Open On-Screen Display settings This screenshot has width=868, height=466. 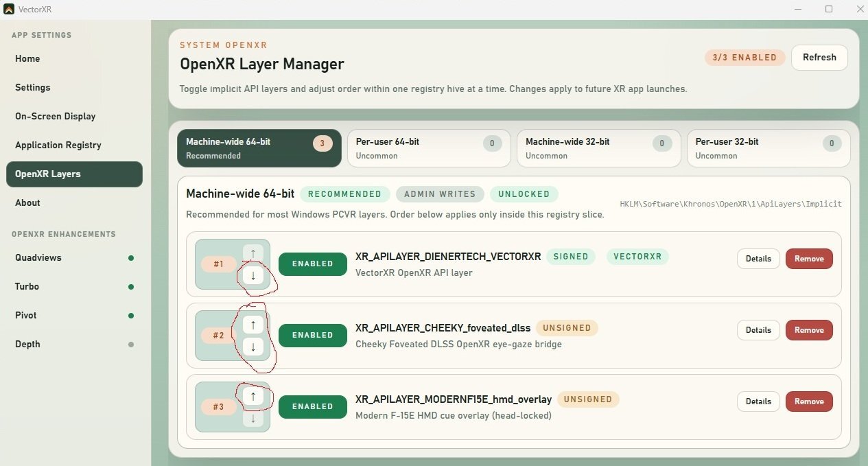(74, 117)
